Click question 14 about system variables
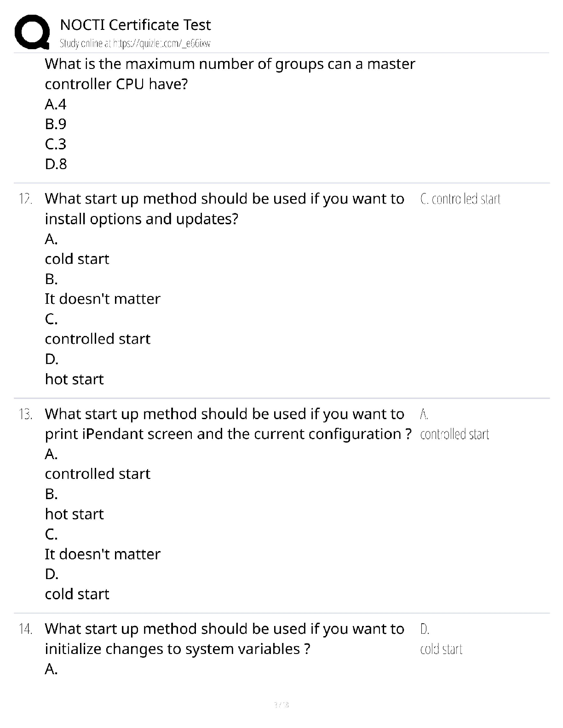The height and width of the screenshot is (728, 563). click(x=224, y=638)
